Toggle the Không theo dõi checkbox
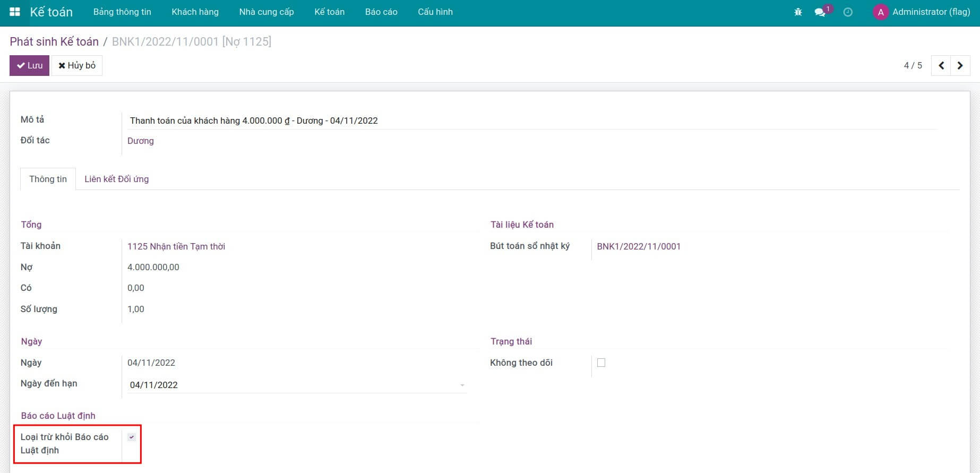The width and height of the screenshot is (980, 473). pyautogui.click(x=601, y=363)
